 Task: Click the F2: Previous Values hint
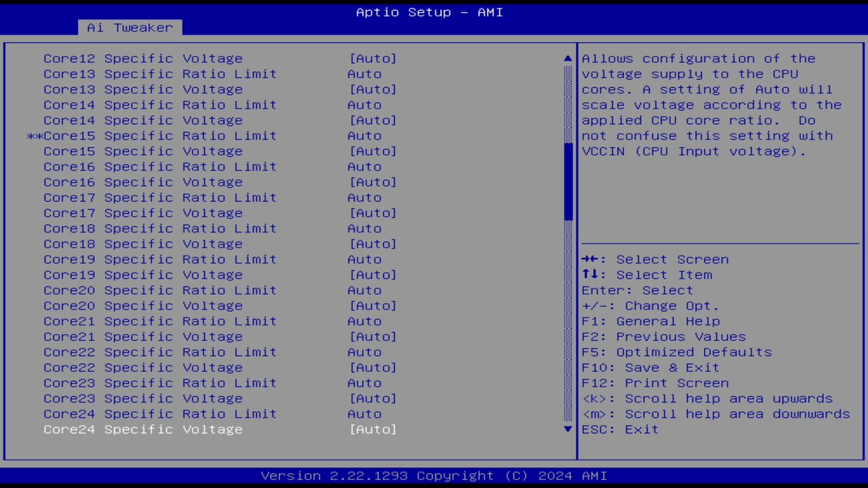(x=664, y=337)
